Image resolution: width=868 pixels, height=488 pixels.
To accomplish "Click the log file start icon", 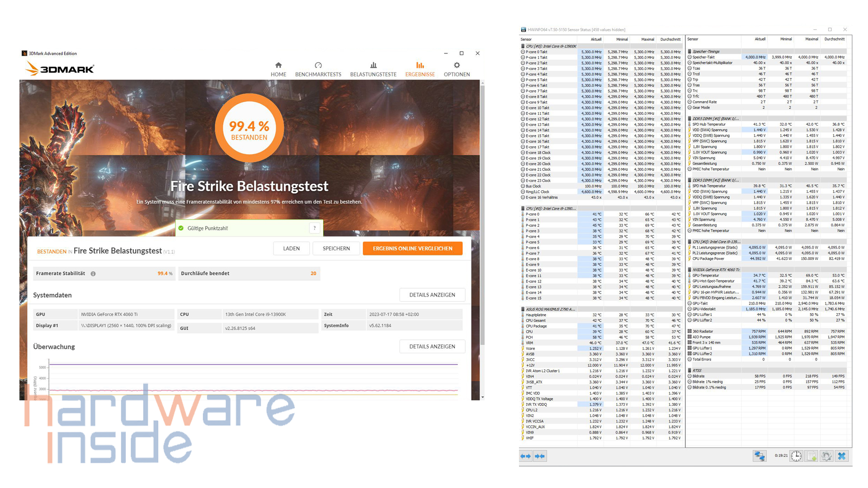I will pos(811,456).
